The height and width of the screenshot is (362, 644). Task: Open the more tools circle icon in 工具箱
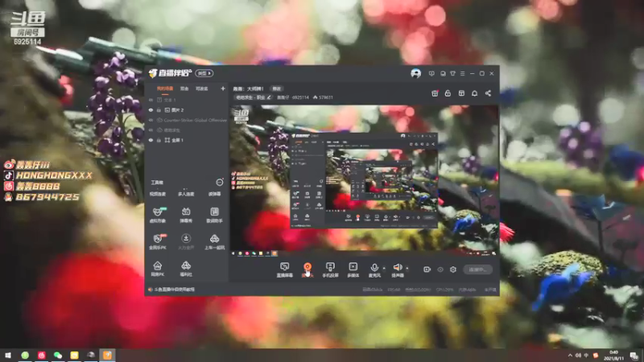pyautogui.click(x=220, y=182)
